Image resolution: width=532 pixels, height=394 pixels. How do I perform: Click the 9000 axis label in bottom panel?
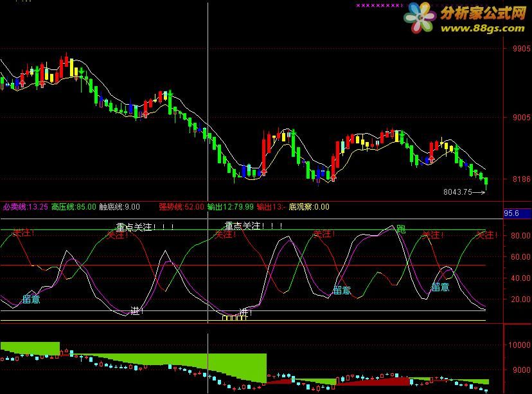[522, 370]
